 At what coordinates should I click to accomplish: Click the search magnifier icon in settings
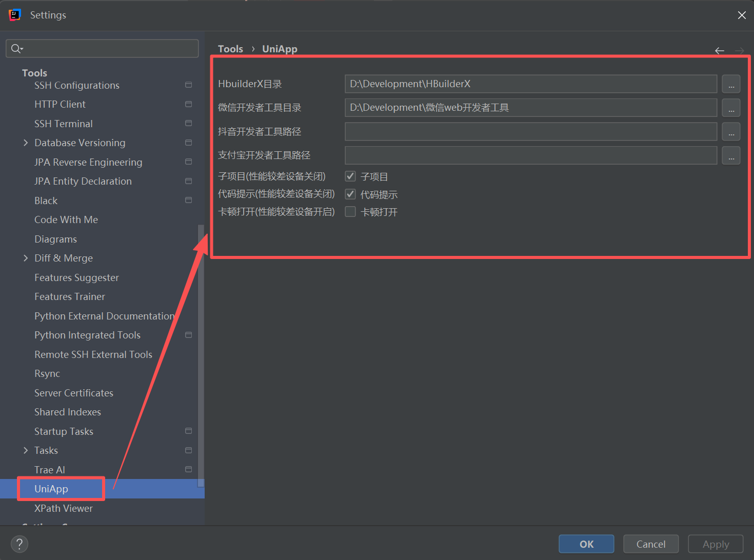(x=16, y=49)
